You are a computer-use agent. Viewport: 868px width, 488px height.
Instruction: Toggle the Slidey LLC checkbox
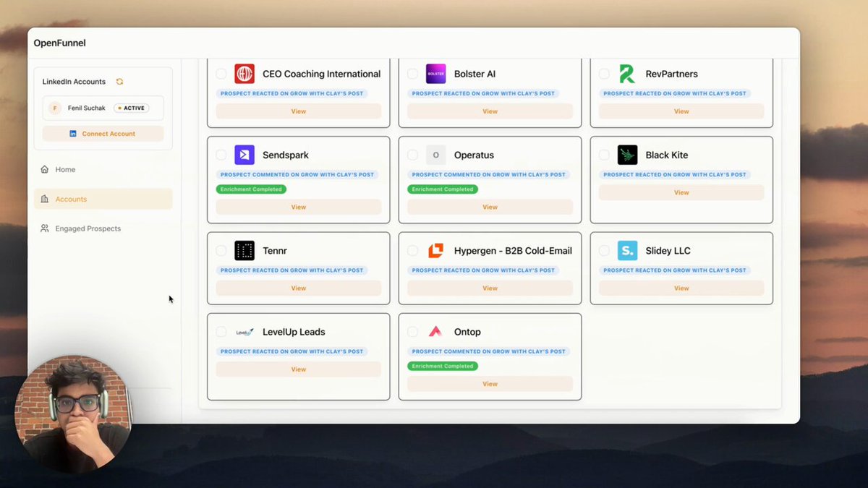604,251
